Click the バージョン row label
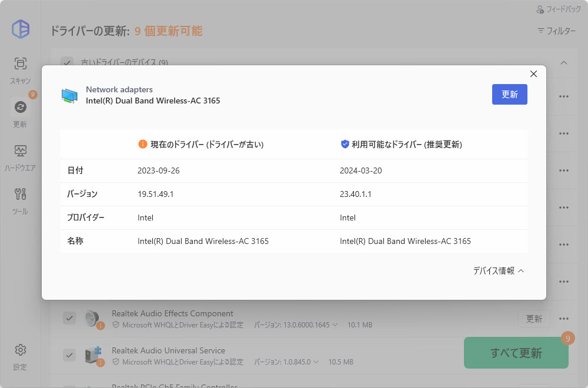This screenshot has height=388, width=588. point(82,194)
